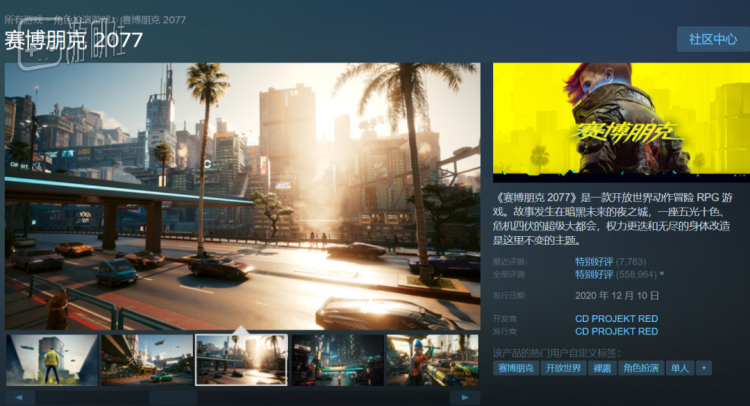Click the 开放世界 tag
This screenshot has height=406, width=750.
[x=563, y=368]
